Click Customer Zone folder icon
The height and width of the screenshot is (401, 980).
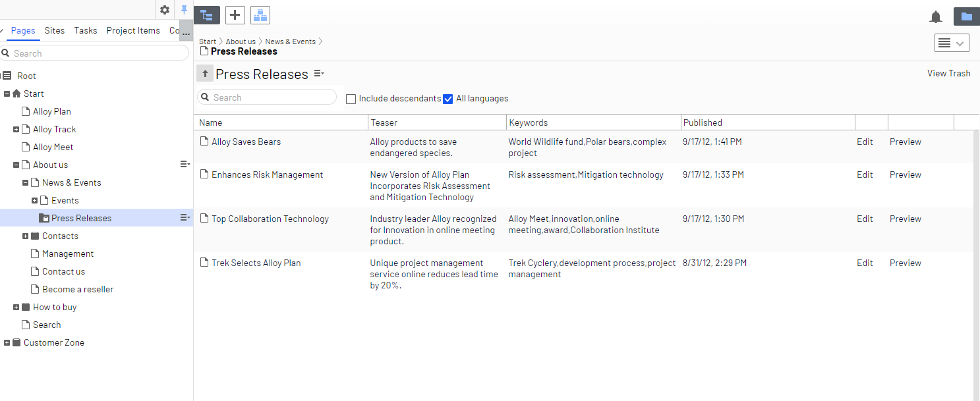16,342
